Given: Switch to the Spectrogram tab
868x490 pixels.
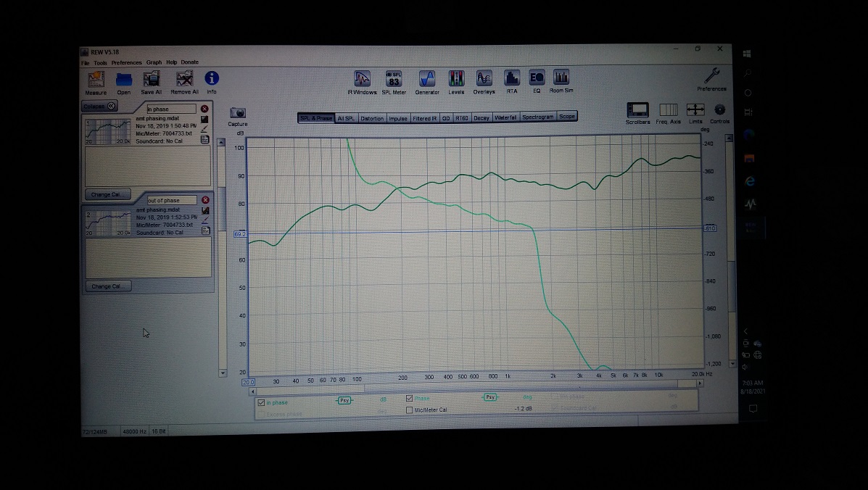Looking at the screenshot, I should pos(537,117).
